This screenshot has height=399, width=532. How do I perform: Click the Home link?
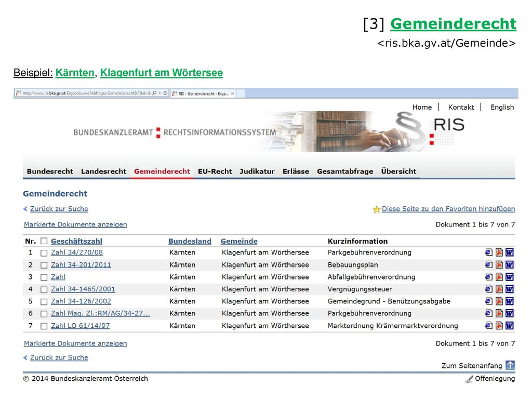422,107
